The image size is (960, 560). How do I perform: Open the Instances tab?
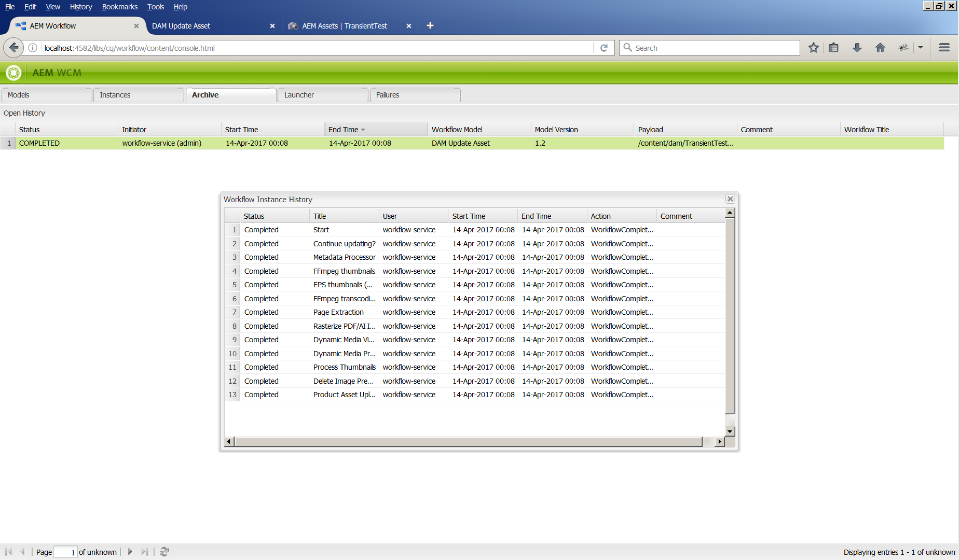[139, 95]
